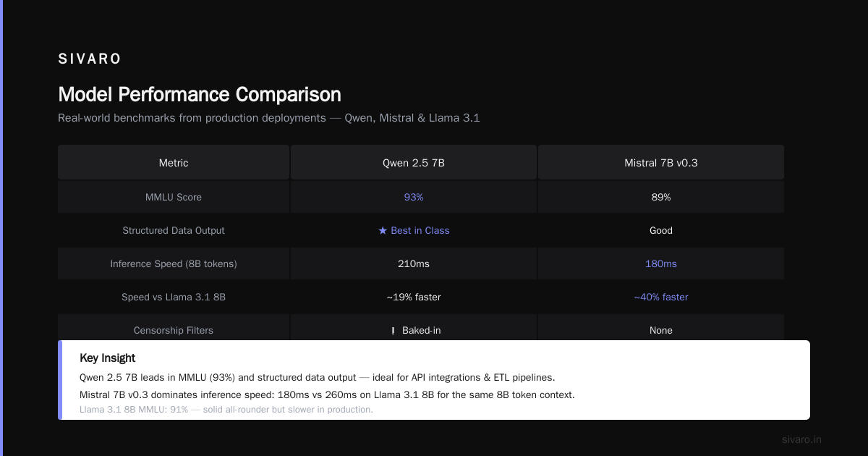Click the MMLU Score row label
This screenshot has width=868, height=456.
174,197
